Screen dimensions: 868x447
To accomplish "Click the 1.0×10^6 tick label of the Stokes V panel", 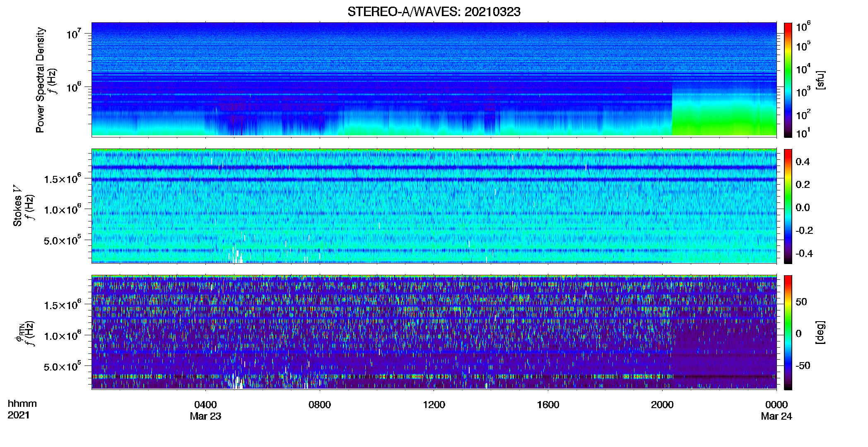I will pos(63,209).
